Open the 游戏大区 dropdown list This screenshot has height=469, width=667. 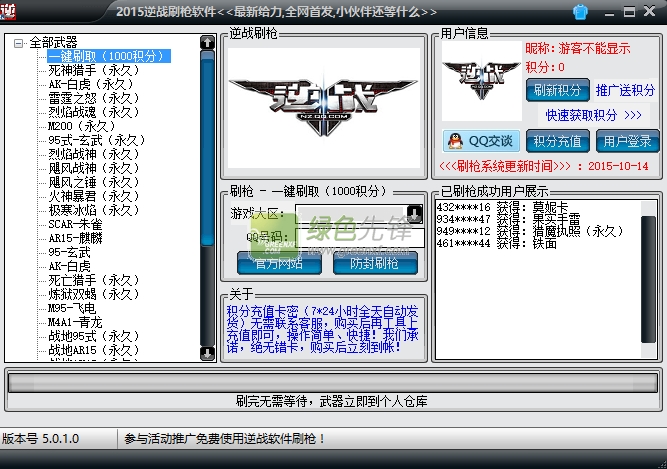pos(414,214)
